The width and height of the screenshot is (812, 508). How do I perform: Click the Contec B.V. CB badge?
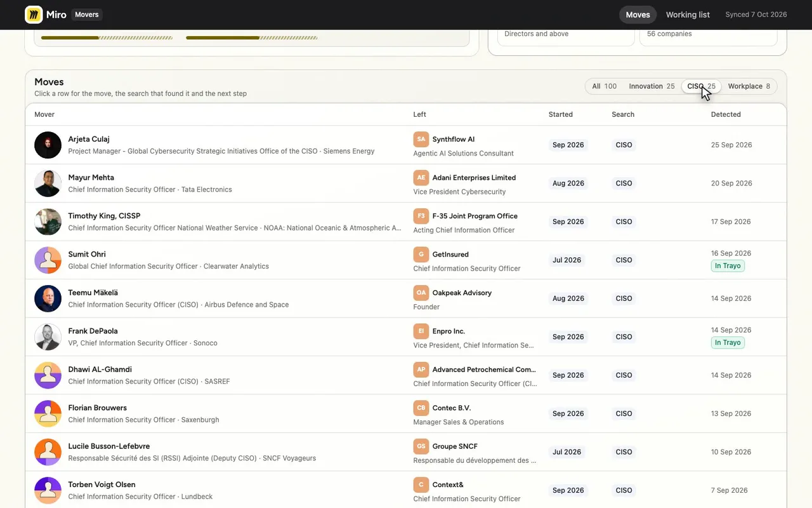click(x=421, y=408)
